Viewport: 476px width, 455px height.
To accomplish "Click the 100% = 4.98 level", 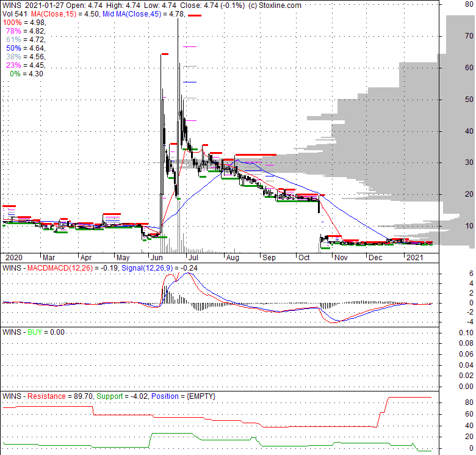I will coord(24,23).
